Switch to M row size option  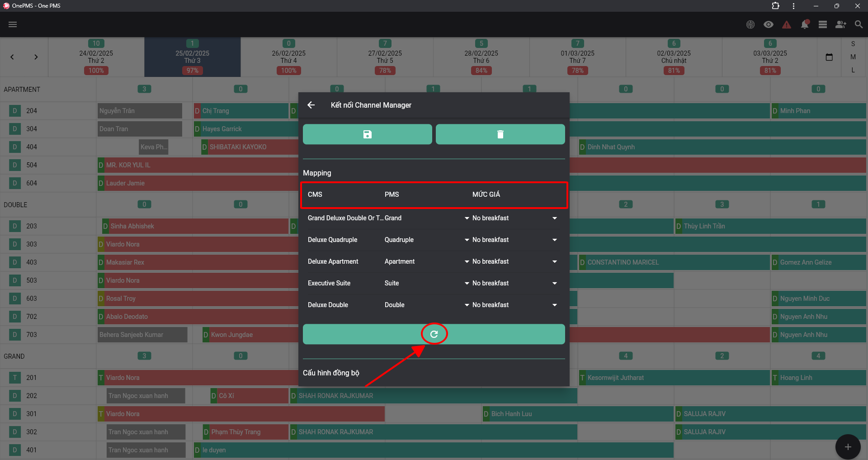(x=853, y=57)
